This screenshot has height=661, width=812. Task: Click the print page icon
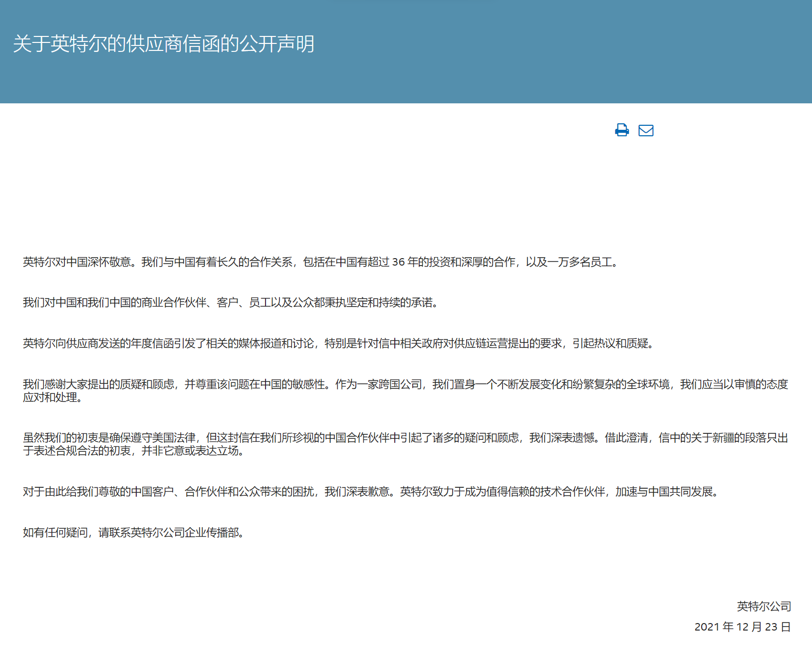622,130
